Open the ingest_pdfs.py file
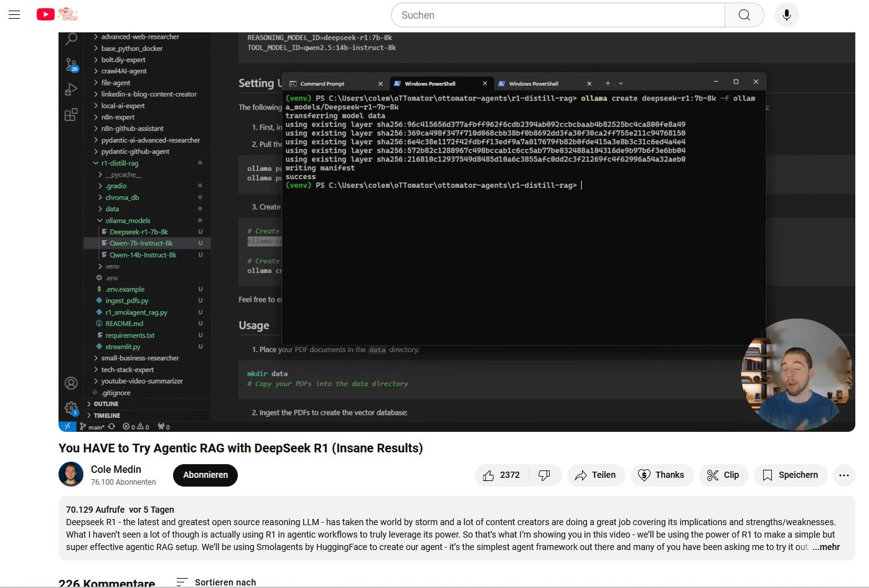Viewport: 869px width, 588px height. click(126, 301)
